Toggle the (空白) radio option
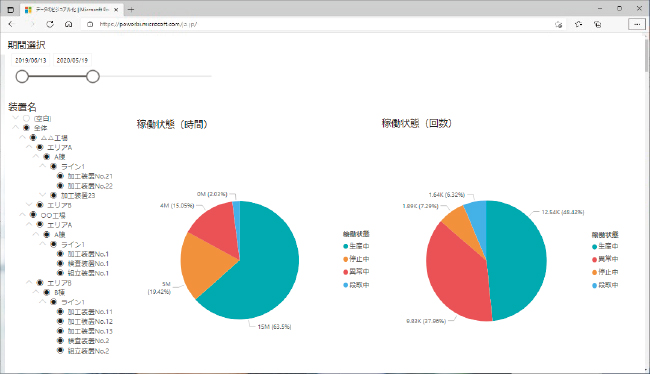This screenshot has width=650, height=374. click(x=27, y=119)
